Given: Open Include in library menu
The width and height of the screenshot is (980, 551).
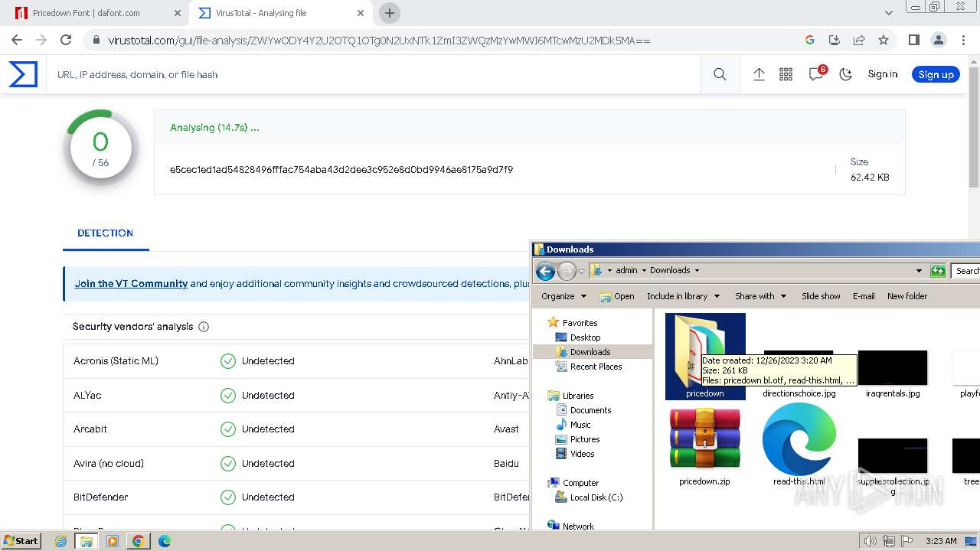Looking at the screenshot, I should pos(683,296).
